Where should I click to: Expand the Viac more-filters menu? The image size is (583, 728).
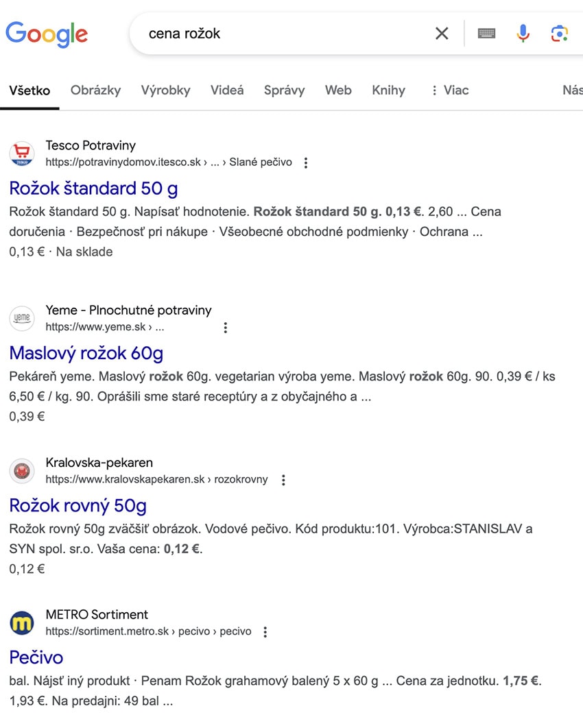tap(449, 90)
